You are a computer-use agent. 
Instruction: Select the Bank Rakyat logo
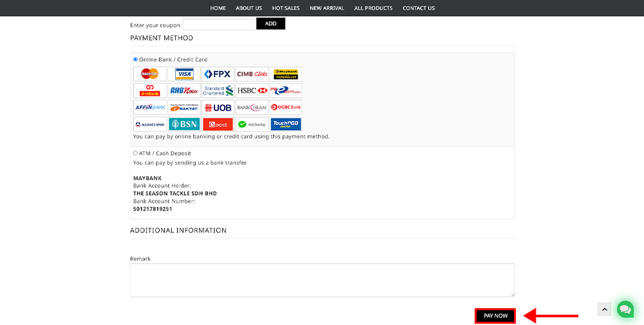(x=184, y=107)
